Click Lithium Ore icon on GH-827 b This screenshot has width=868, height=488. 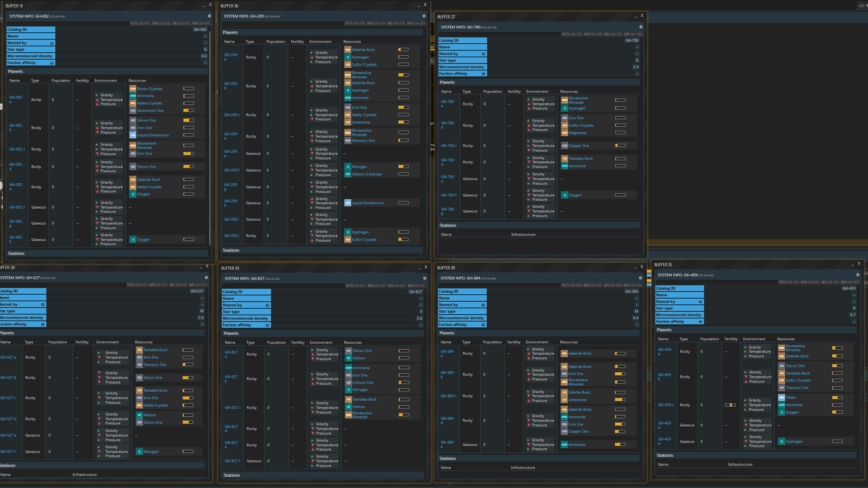pyautogui.click(x=348, y=382)
